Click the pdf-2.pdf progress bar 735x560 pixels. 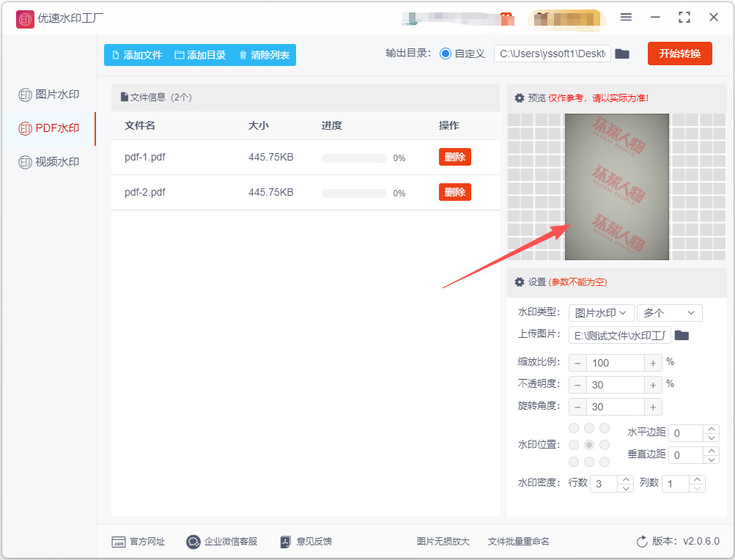pos(354,194)
